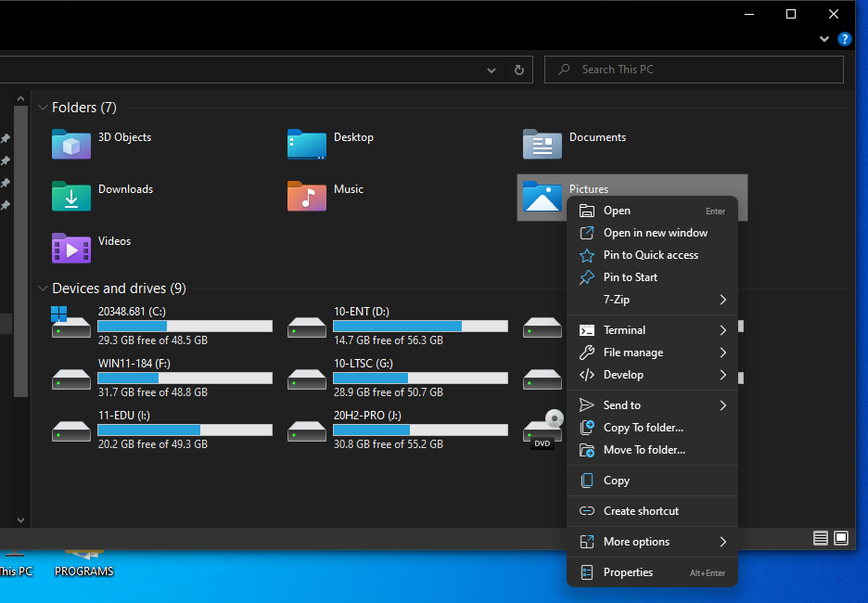The width and height of the screenshot is (868, 603).
Task: Switch to the details view icon
Action: coord(821,538)
